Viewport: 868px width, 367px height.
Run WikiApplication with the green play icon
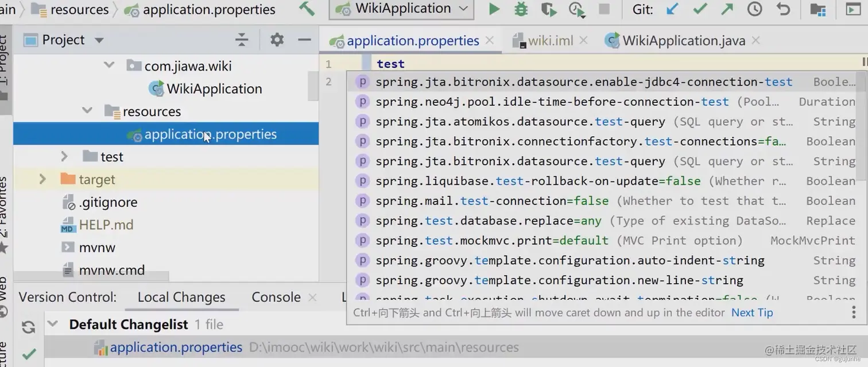pyautogui.click(x=494, y=9)
